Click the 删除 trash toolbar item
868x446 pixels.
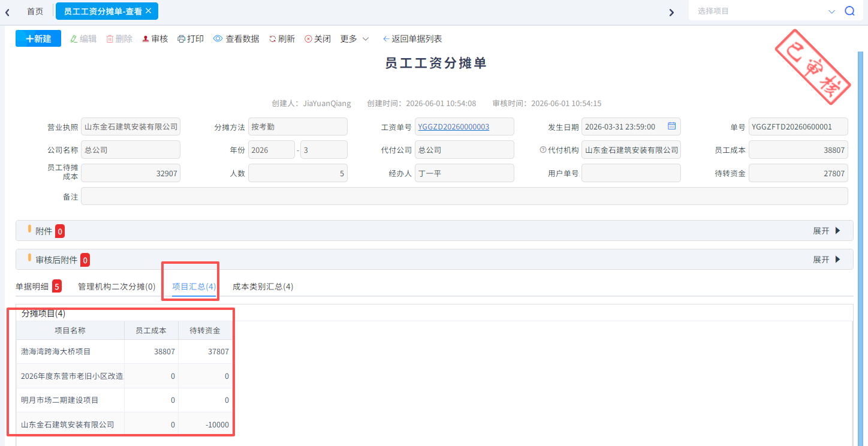point(119,39)
